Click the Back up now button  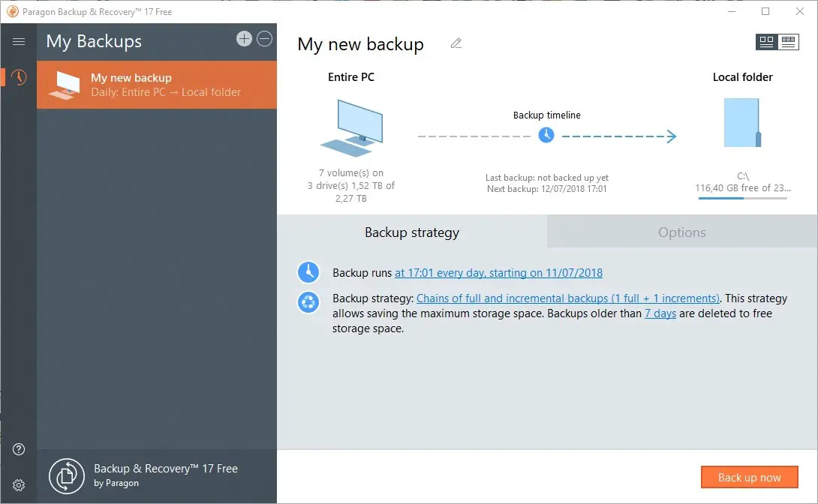point(749,477)
